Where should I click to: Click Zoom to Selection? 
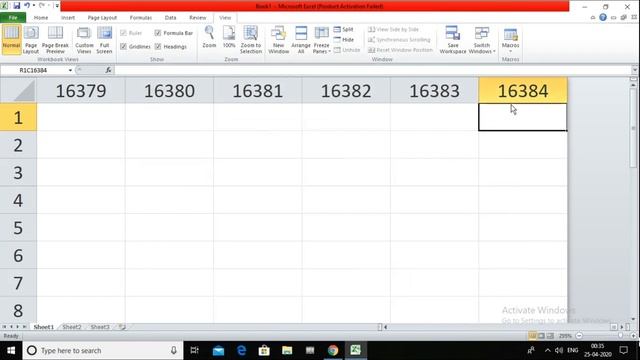[251, 39]
